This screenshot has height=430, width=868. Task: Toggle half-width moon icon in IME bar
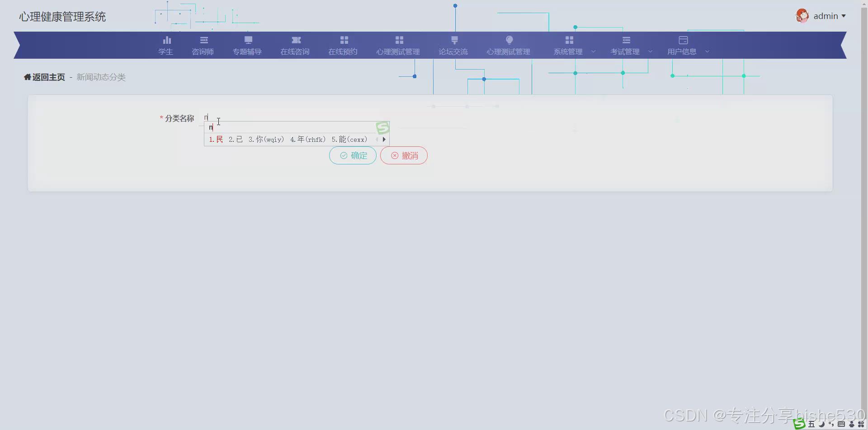[821, 424]
